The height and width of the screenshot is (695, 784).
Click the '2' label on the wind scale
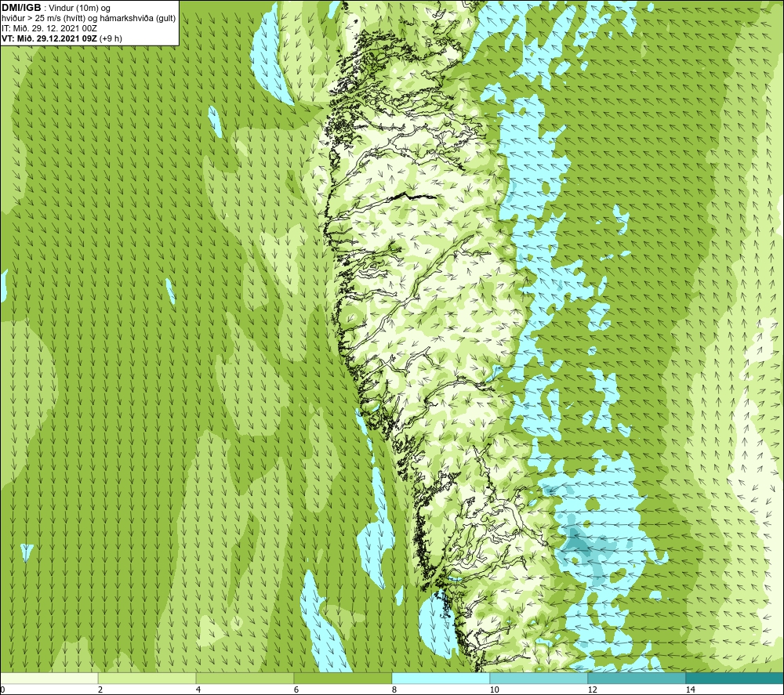coord(100,690)
